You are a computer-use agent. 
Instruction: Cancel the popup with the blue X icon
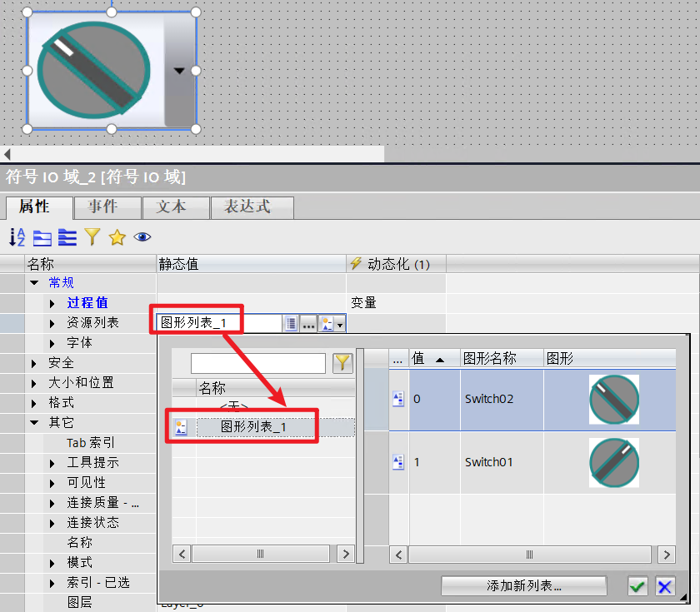pyautogui.click(x=664, y=585)
